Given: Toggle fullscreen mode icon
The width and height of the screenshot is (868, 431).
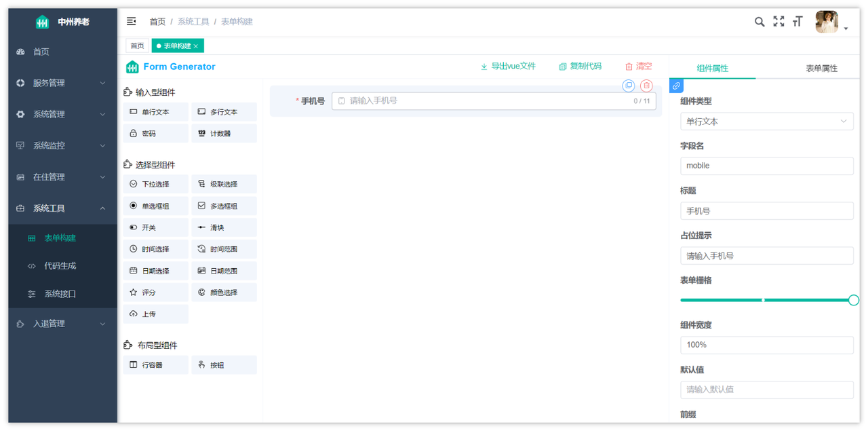Looking at the screenshot, I should tap(778, 22).
